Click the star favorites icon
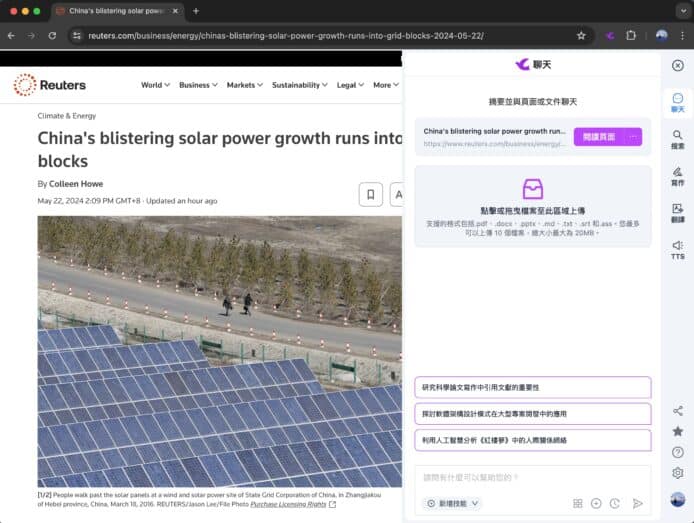This screenshot has width=694, height=523. click(677, 431)
